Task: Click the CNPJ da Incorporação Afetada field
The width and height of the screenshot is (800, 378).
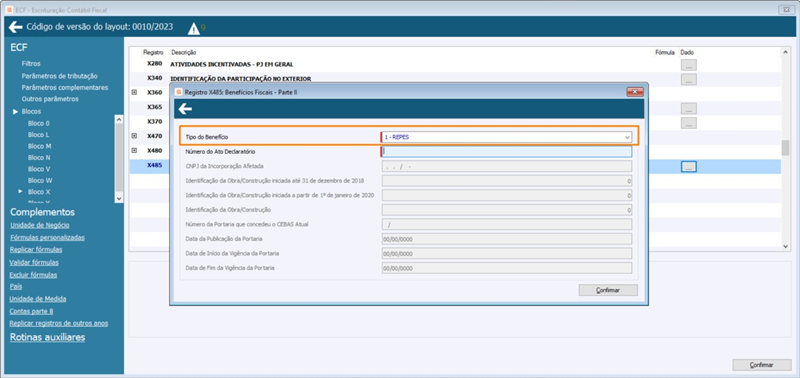Action: tap(506, 166)
